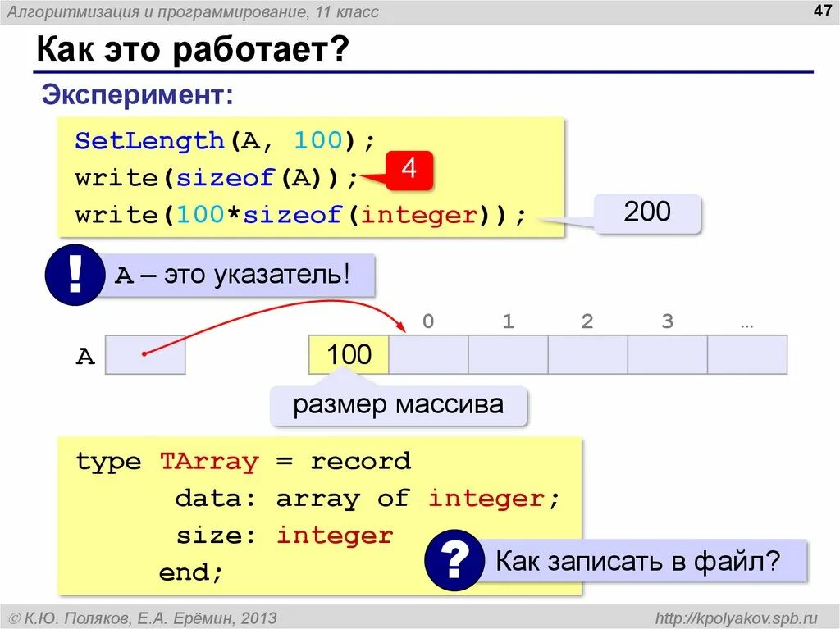
Task: Click the red callout showing 4
Action: click(409, 171)
